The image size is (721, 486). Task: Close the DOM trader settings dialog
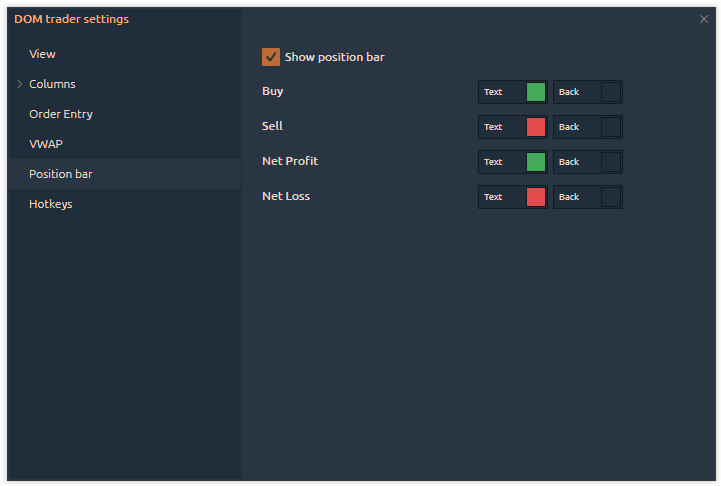704,19
